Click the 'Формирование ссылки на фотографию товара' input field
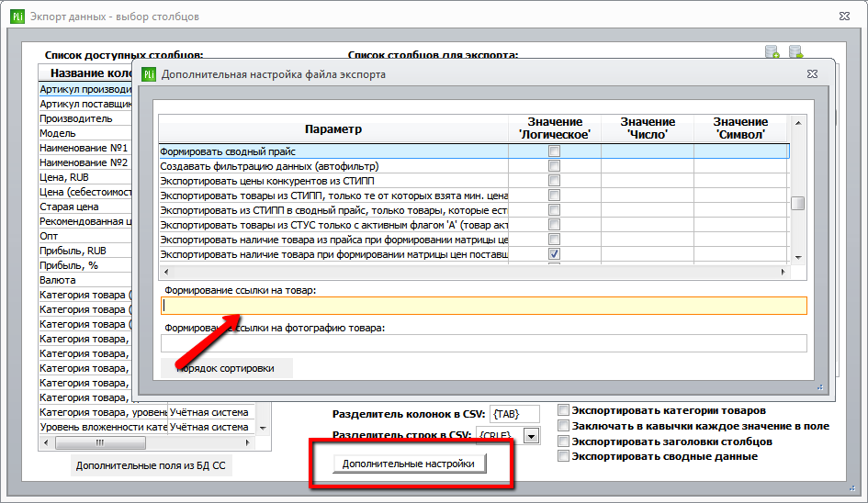868x503 pixels. tap(484, 343)
